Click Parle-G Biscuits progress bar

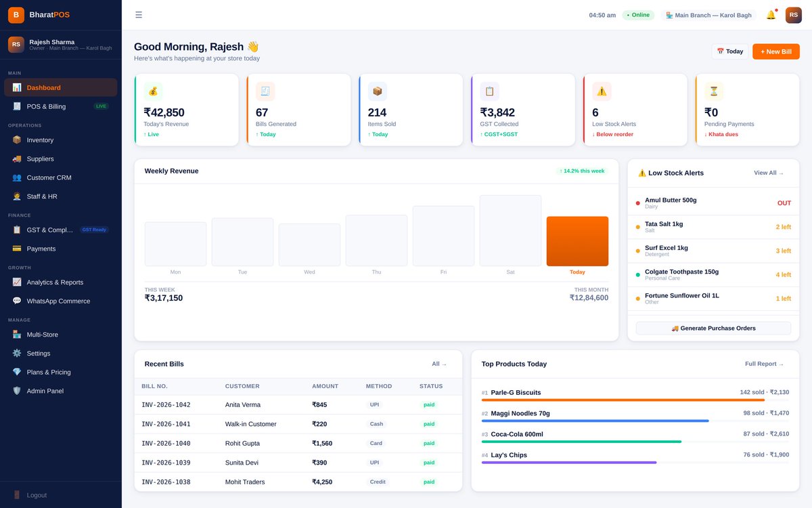tap(635, 400)
